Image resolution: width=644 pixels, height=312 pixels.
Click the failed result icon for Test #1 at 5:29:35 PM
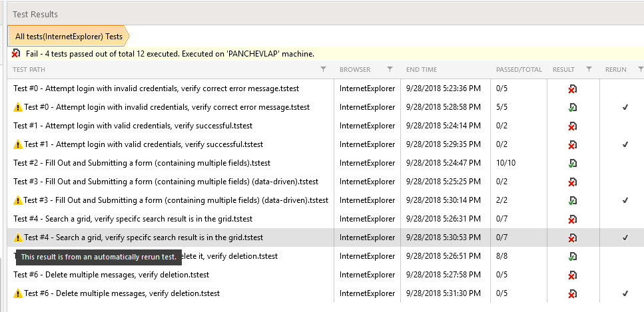point(573,145)
